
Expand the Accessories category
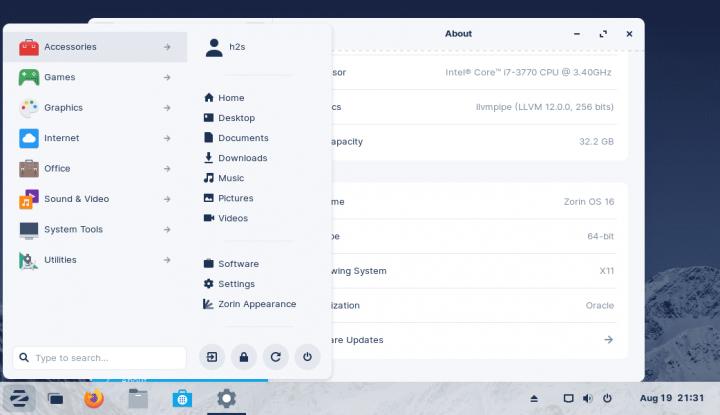[95, 47]
